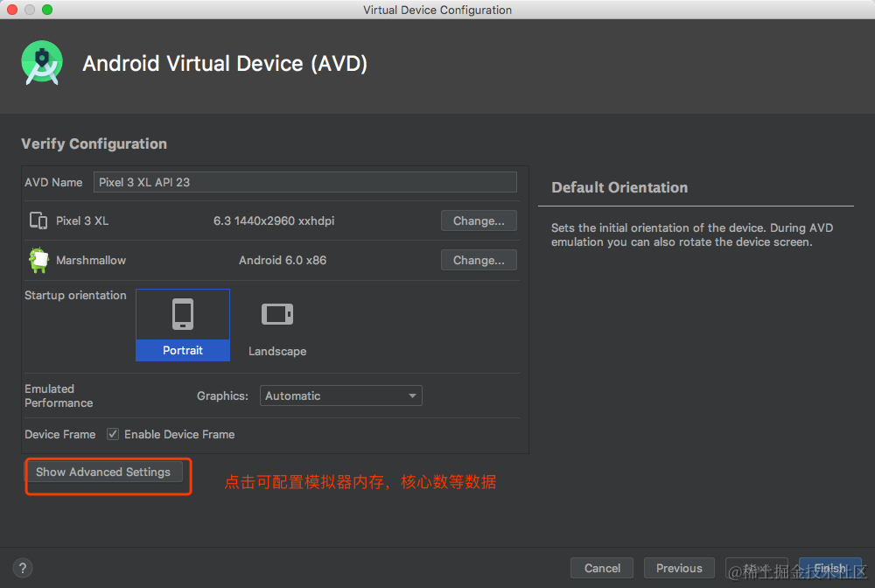This screenshot has width=875, height=588.
Task: Toggle the Enable Device Frame checkbox
Action: coord(113,434)
